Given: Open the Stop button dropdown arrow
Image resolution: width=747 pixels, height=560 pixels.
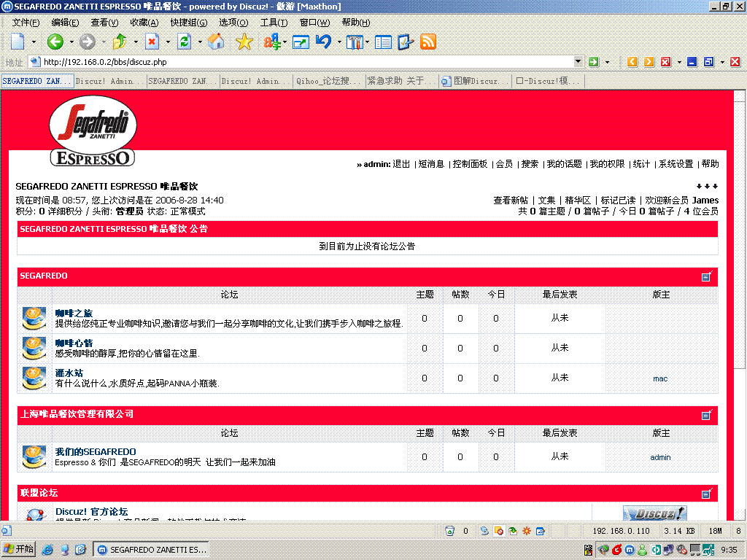Looking at the screenshot, I should (168, 42).
